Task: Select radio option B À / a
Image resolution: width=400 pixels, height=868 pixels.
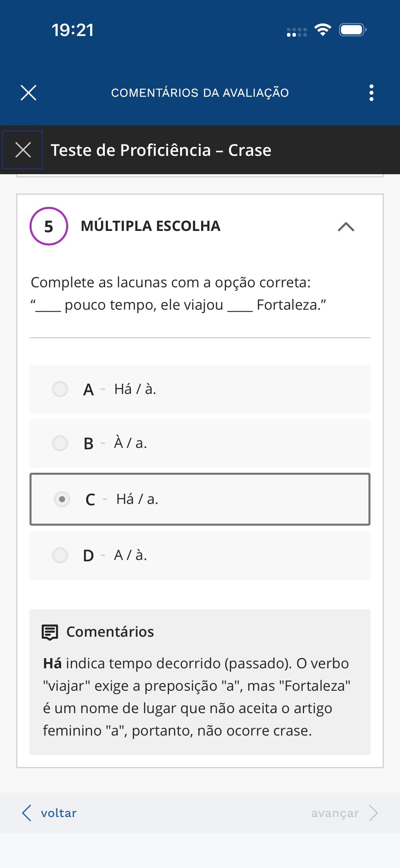Action: (60, 443)
